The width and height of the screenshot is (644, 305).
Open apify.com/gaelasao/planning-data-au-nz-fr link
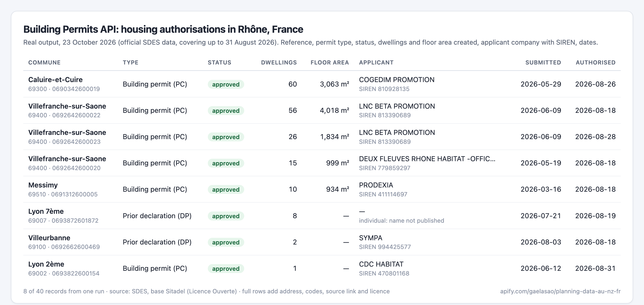tap(560, 291)
